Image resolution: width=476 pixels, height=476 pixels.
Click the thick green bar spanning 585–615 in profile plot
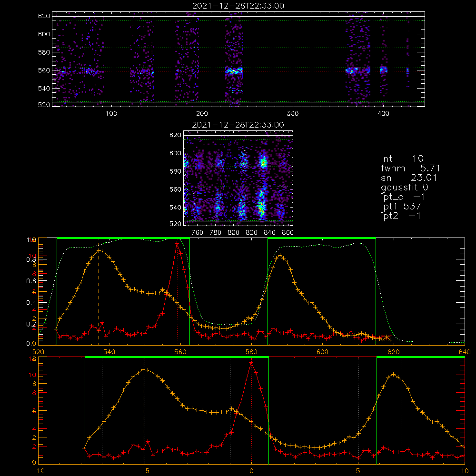[322, 238]
